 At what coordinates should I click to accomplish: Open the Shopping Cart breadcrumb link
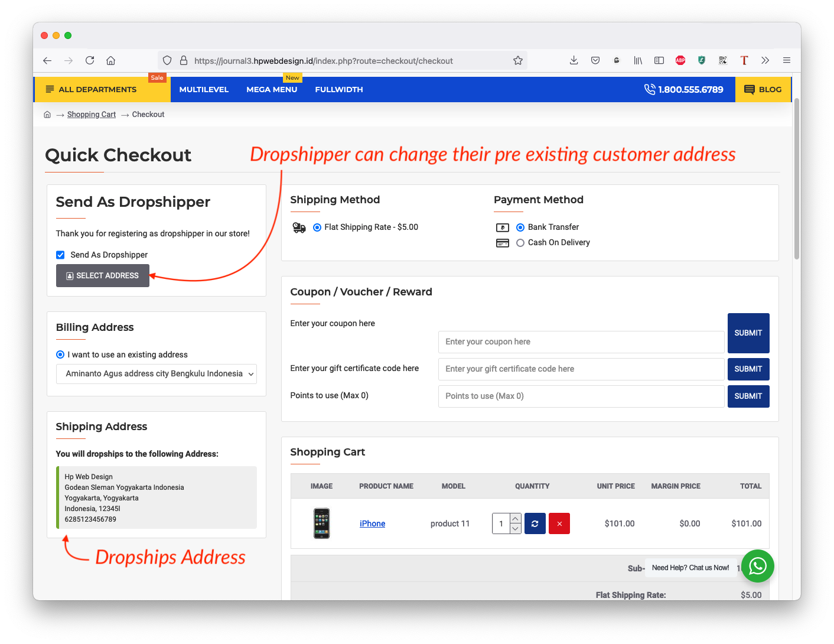[x=92, y=115]
